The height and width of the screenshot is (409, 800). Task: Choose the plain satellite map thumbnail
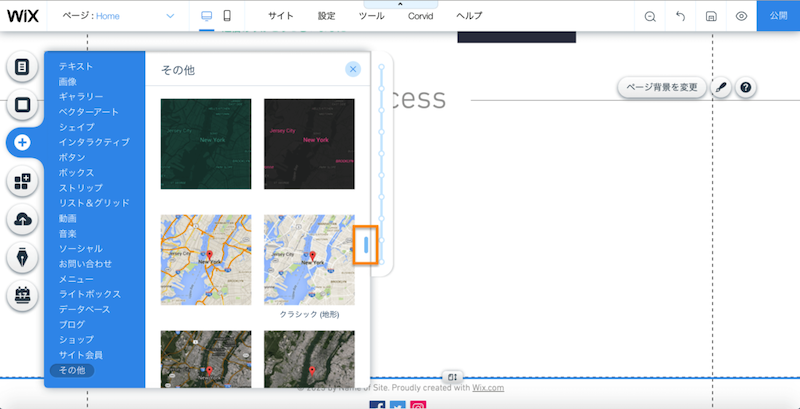click(x=309, y=359)
